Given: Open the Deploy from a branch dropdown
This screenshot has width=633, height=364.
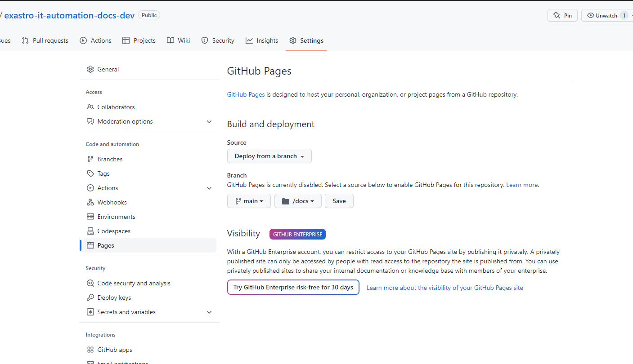Looking at the screenshot, I should [x=269, y=156].
